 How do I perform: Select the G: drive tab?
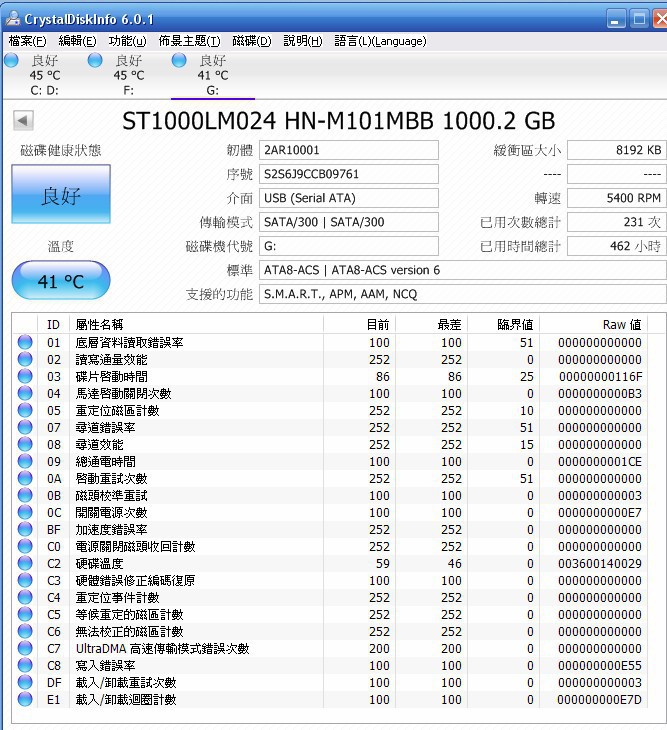point(213,75)
